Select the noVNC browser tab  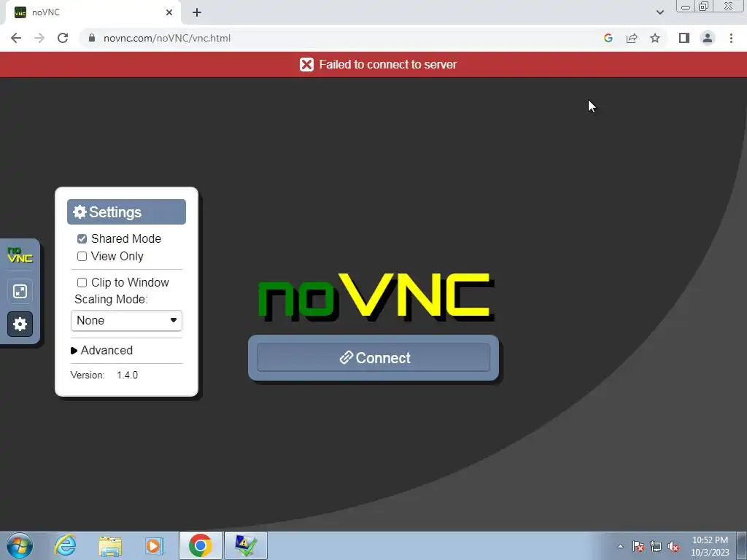pyautogui.click(x=93, y=12)
